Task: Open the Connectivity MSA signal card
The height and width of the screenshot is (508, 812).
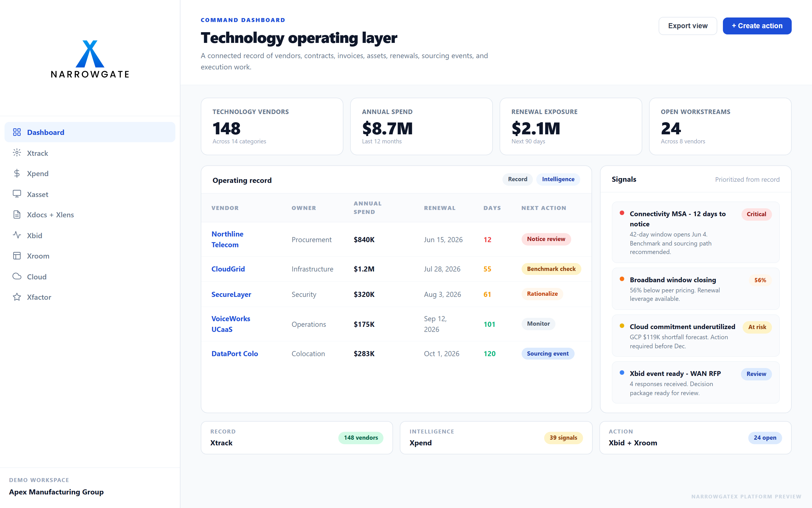Action: coord(696,232)
